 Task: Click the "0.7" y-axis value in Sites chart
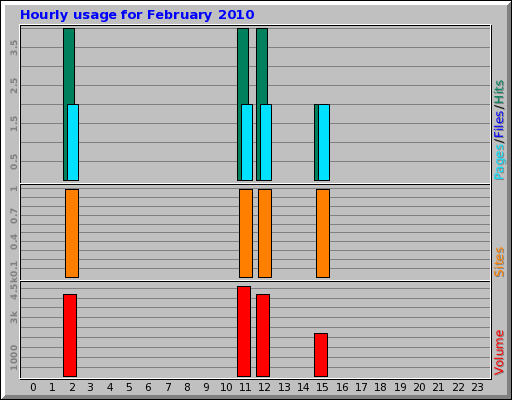(14, 216)
